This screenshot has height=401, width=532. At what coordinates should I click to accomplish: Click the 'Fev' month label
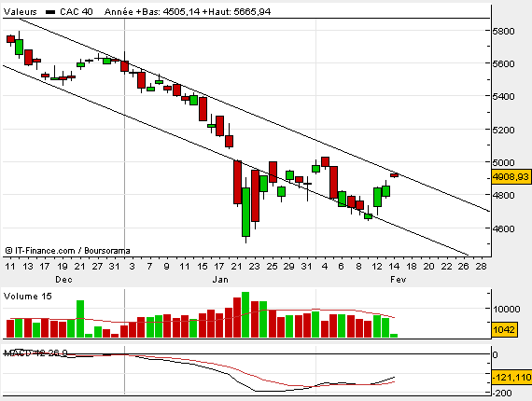click(x=398, y=280)
